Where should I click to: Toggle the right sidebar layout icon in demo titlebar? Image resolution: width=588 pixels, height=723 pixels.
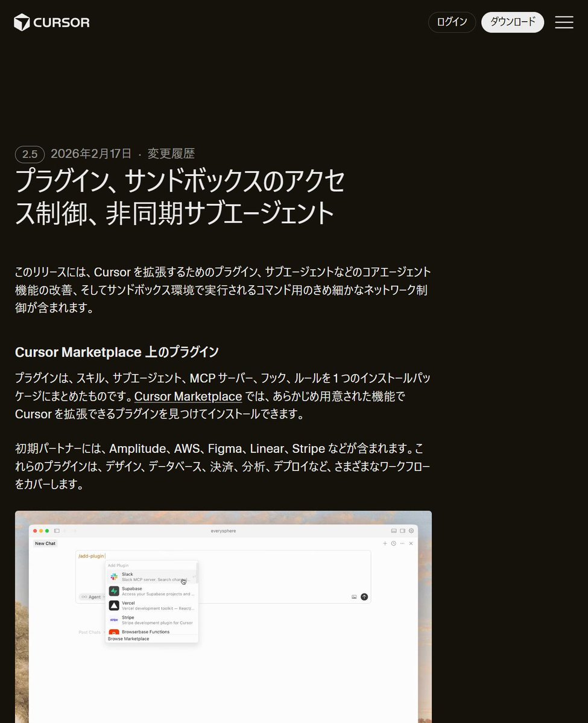point(403,531)
